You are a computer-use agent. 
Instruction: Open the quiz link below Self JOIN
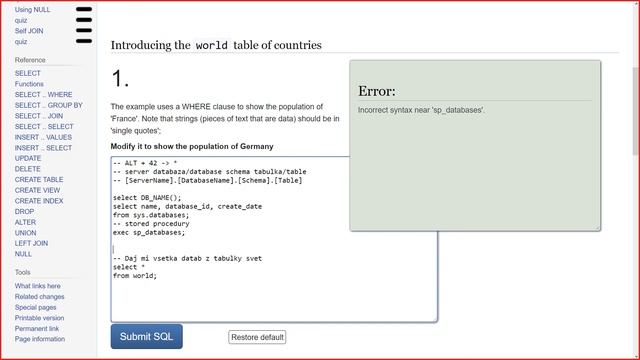pos(21,42)
